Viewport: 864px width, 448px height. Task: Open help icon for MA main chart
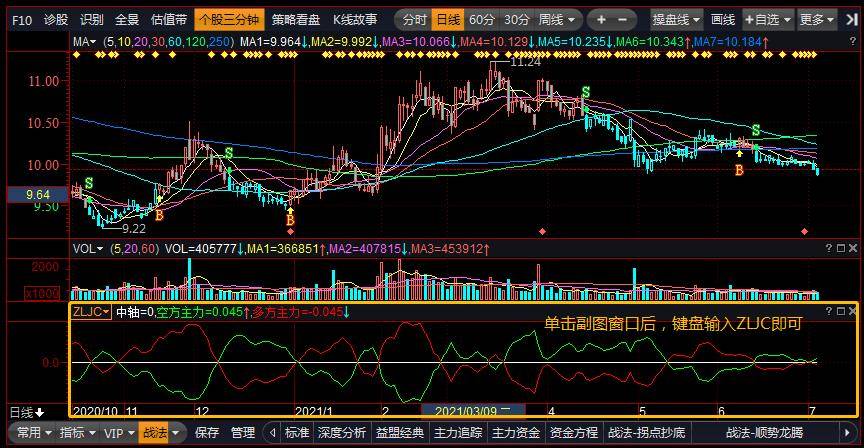coord(853,41)
